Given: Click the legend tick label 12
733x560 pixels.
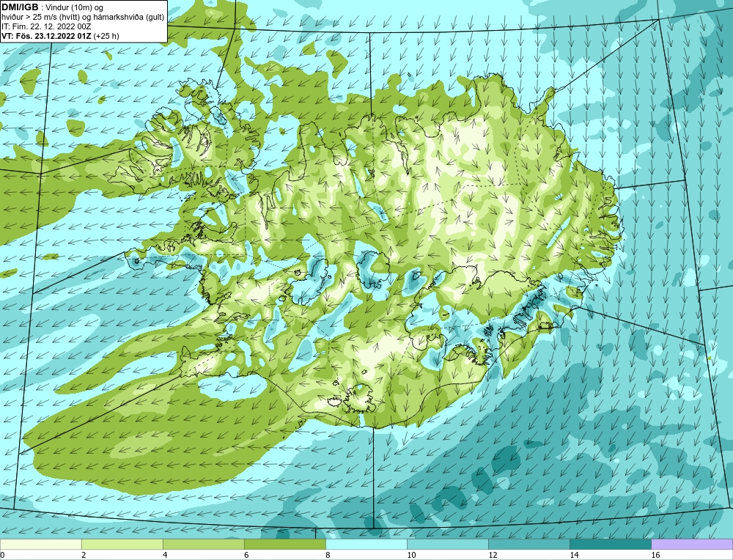Looking at the screenshot, I should (493, 555).
